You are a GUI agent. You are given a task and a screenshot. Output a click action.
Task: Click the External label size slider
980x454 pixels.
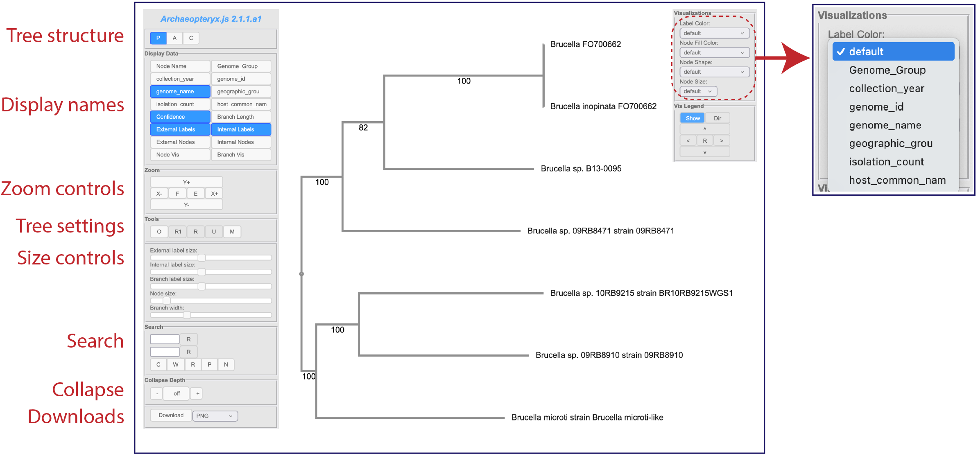click(x=201, y=257)
